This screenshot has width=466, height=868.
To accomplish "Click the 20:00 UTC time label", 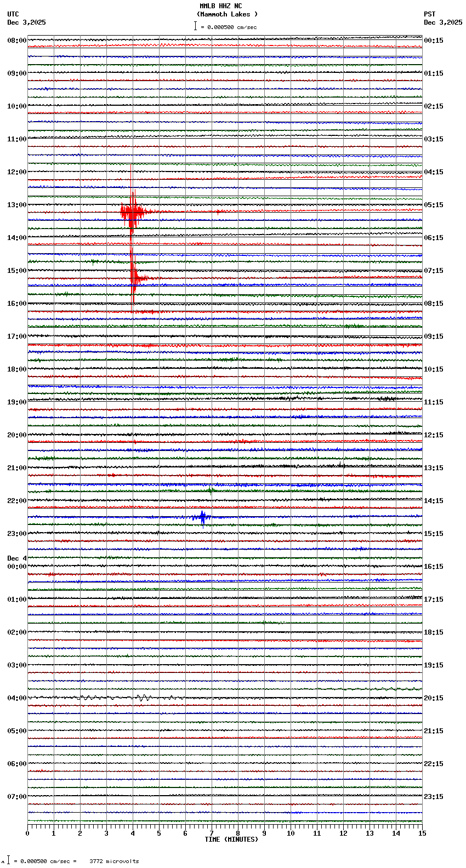I will (16, 435).
